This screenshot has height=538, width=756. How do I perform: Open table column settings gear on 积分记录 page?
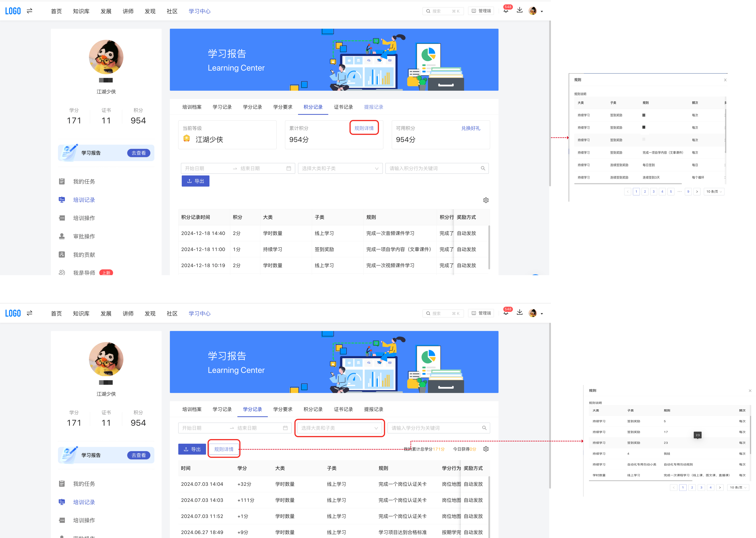(486, 200)
